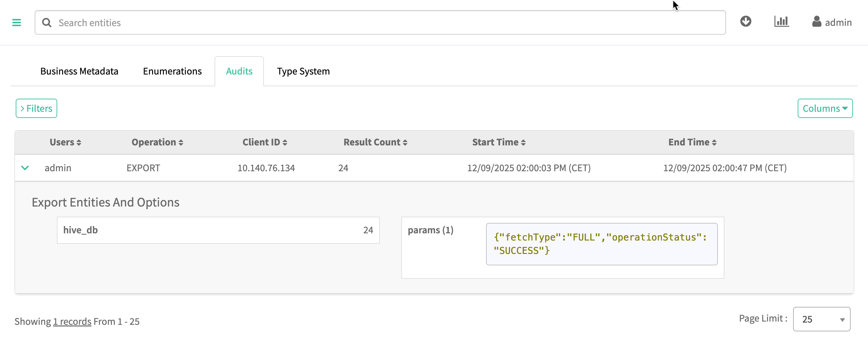Click the Search entities input field
The width and height of the screenshot is (868, 349).
(x=388, y=23)
